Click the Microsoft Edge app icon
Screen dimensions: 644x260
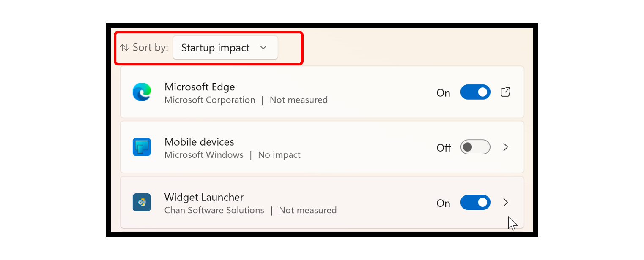click(x=142, y=92)
